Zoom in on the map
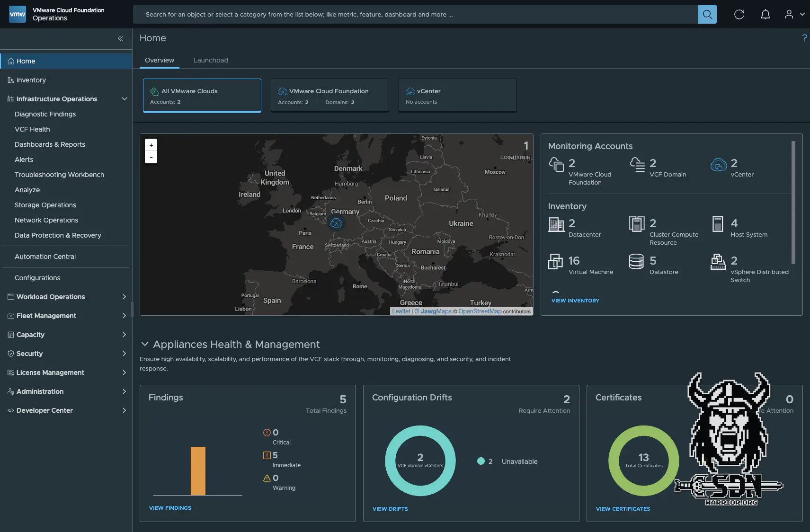810x532 pixels. [151, 145]
